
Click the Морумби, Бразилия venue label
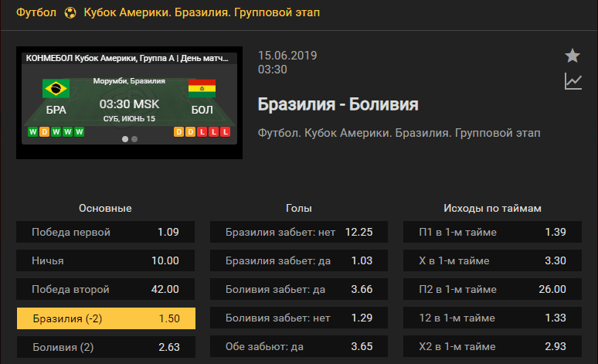pos(129,81)
